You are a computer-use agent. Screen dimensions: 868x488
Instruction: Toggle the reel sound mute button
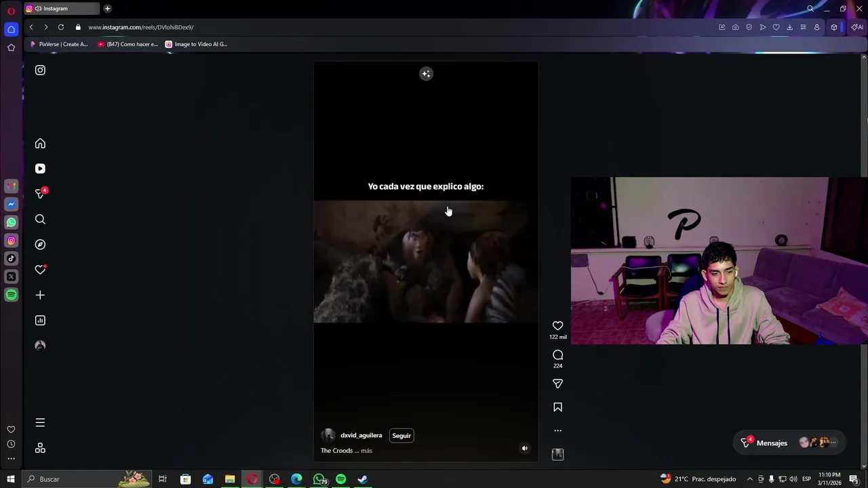click(524, 448)
